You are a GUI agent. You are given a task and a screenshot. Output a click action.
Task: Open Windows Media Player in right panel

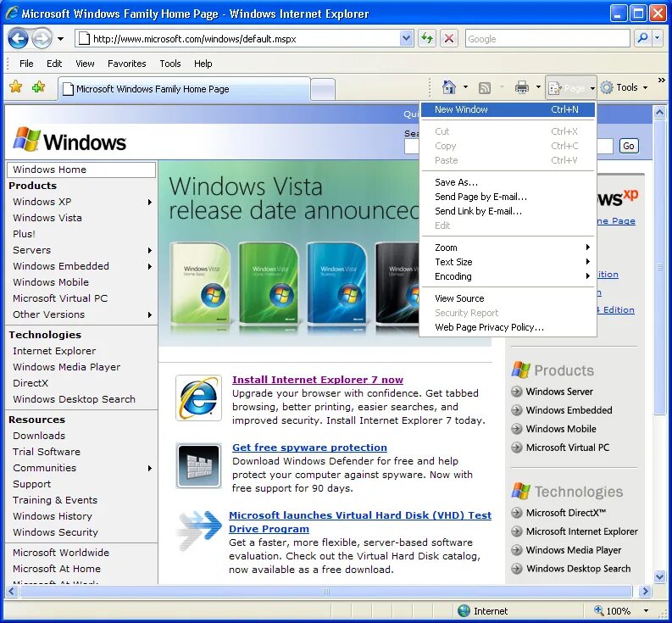tap(574, 550)
